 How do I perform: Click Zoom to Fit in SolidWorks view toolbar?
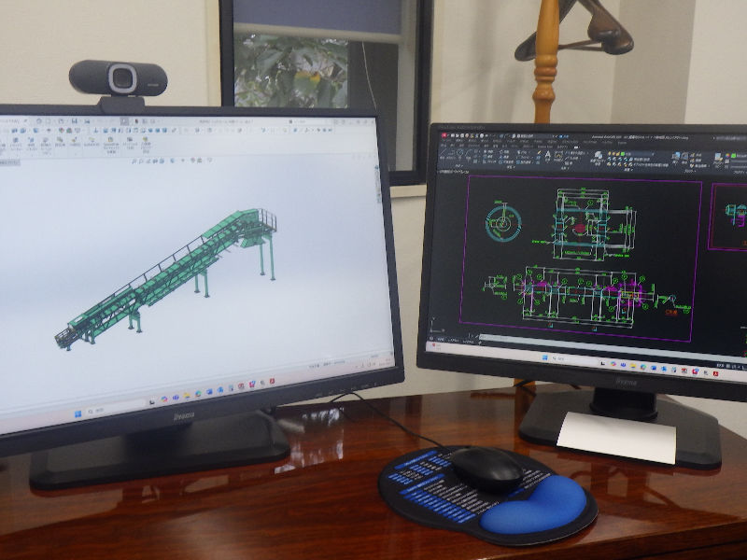pos(136,161)
